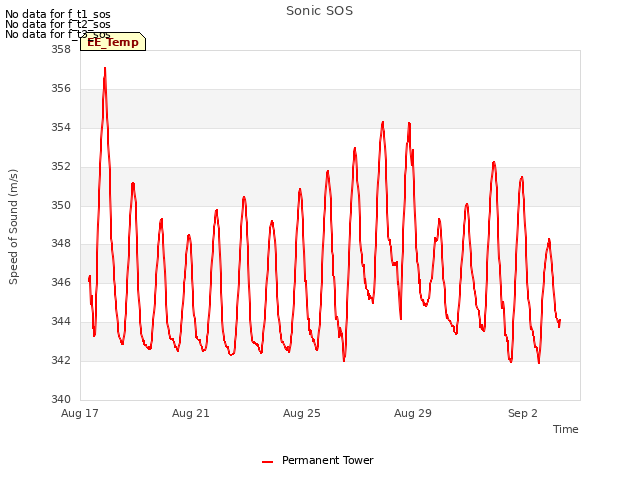The width and height of the screenshot is (640, 480).
Task: Click the EE_Temp annotation label
Action: (x=113, y=42)
